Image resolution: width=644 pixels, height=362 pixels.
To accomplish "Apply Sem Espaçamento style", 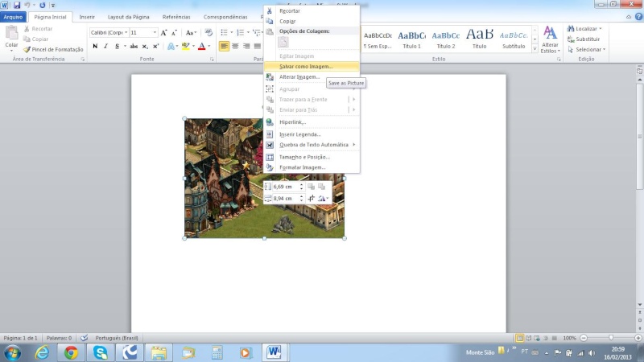I will (378, 39).
